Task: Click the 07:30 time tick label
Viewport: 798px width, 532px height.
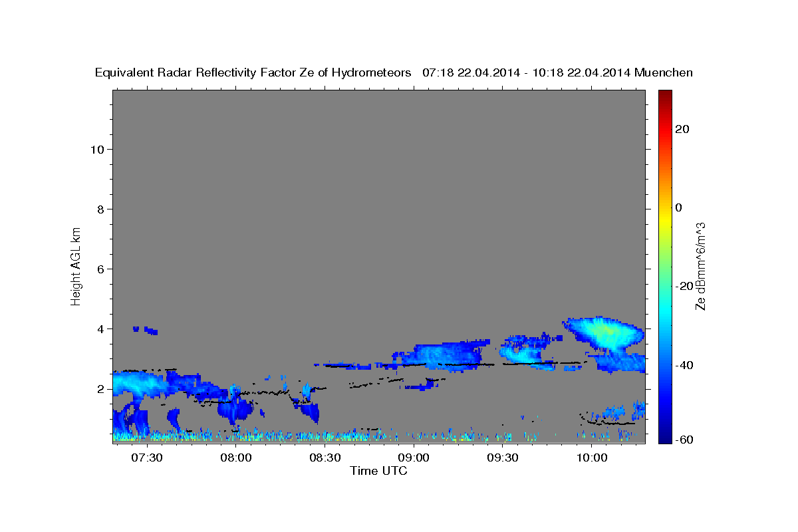Action: (147, 458)
